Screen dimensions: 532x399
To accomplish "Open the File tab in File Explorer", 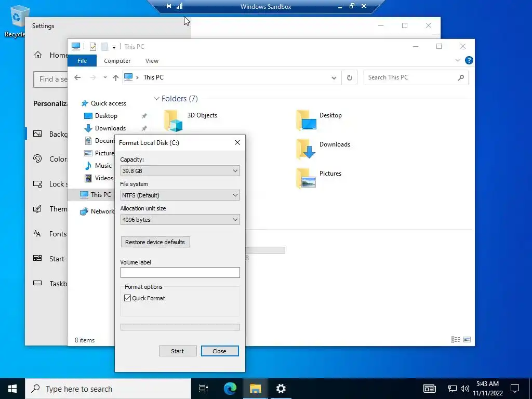I will [82, 61].
